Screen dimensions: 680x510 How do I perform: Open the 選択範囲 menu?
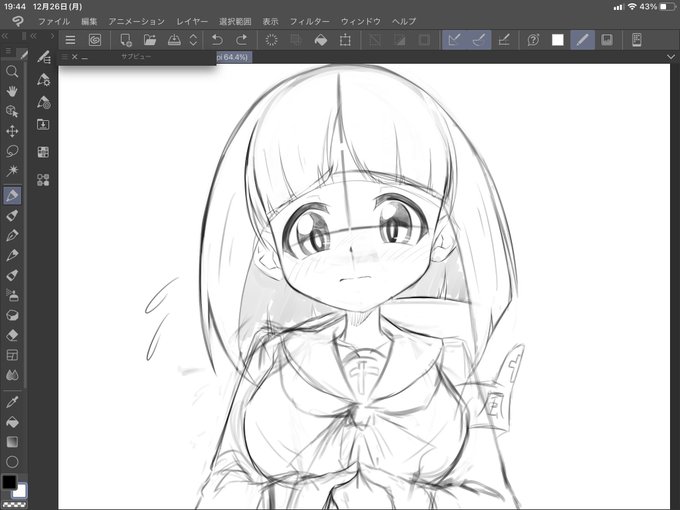235,21
